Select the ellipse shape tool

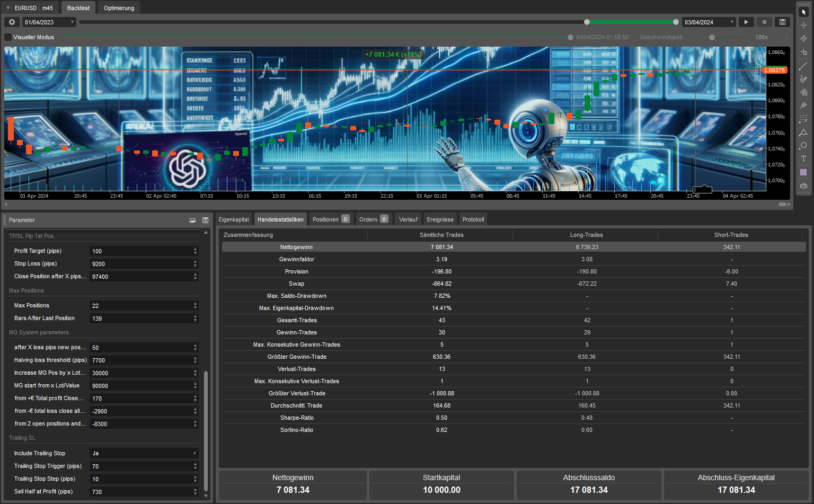(803, 145)
